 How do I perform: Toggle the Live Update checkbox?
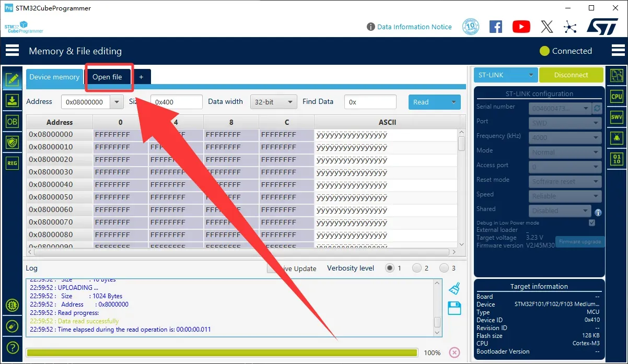[272, 268]
